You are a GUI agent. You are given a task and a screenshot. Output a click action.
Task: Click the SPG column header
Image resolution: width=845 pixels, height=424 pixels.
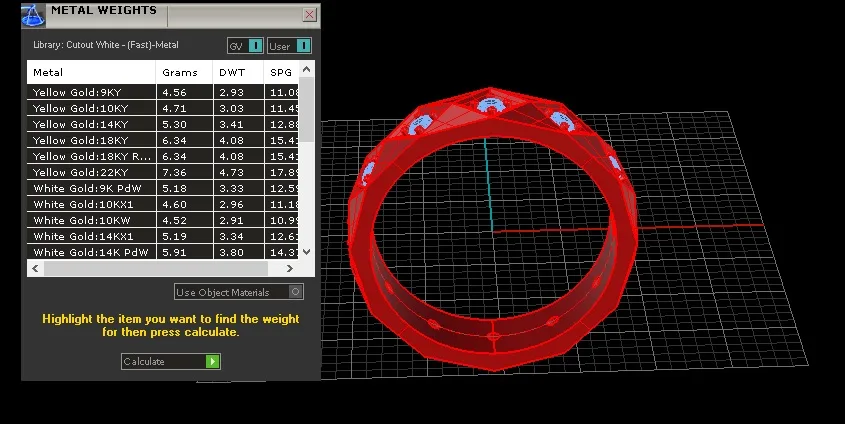tap(282, 72)
